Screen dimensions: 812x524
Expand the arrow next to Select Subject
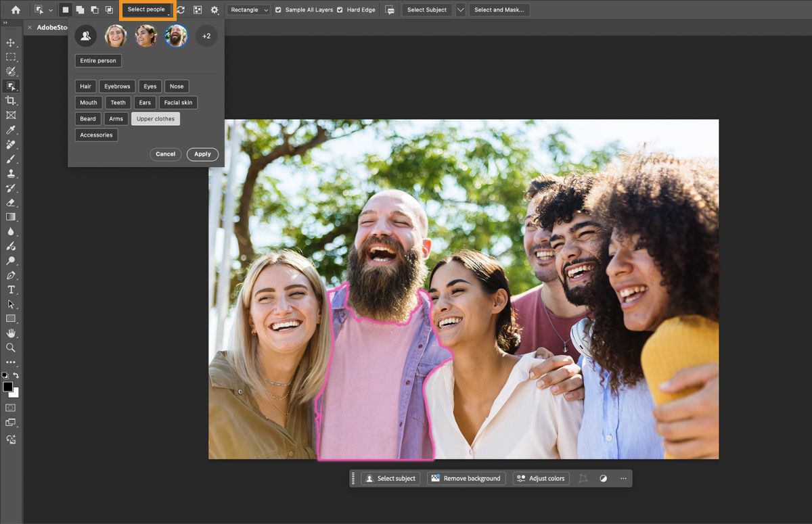(x=461, y=10)
